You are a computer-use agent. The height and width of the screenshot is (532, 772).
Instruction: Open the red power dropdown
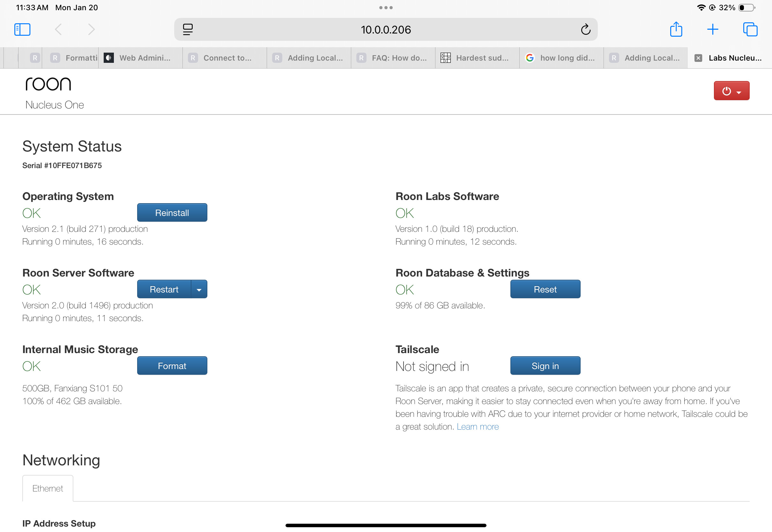pyautogui.click(x=731, y=91)
